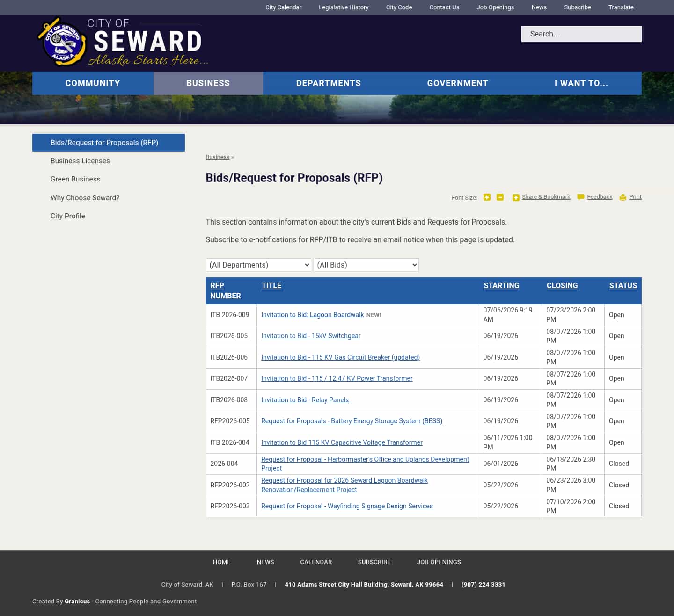Click the Feedback link text
This screenshot has height=616, width=674.
(600, 197)
